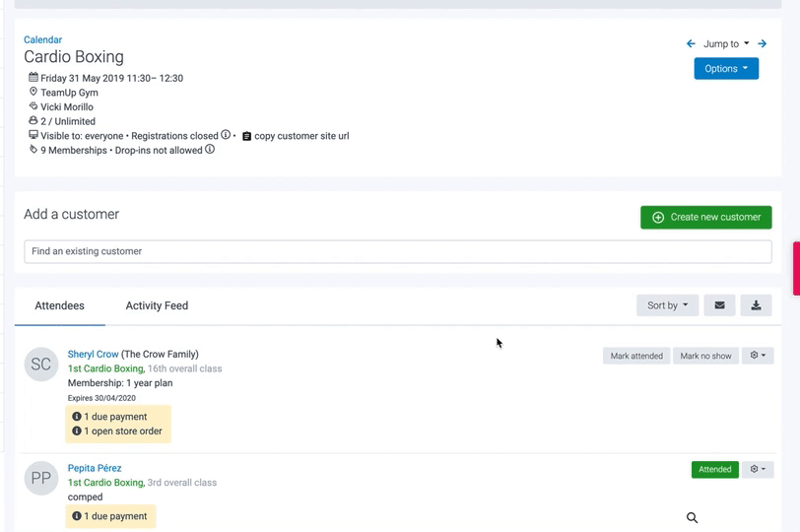Click the previous class left arrow
This screenshot has width=800, height=532.
point(691,43)
